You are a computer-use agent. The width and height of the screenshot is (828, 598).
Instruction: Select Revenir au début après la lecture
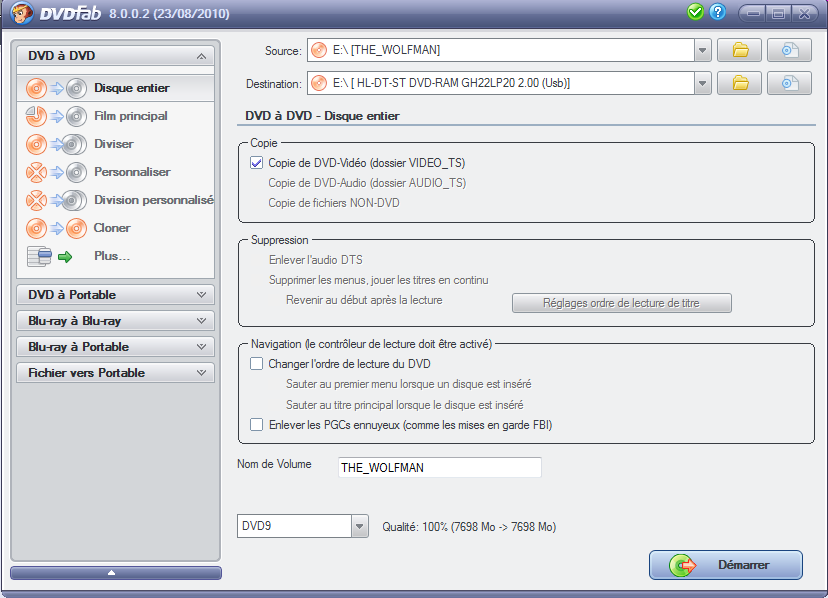[364, 300]
